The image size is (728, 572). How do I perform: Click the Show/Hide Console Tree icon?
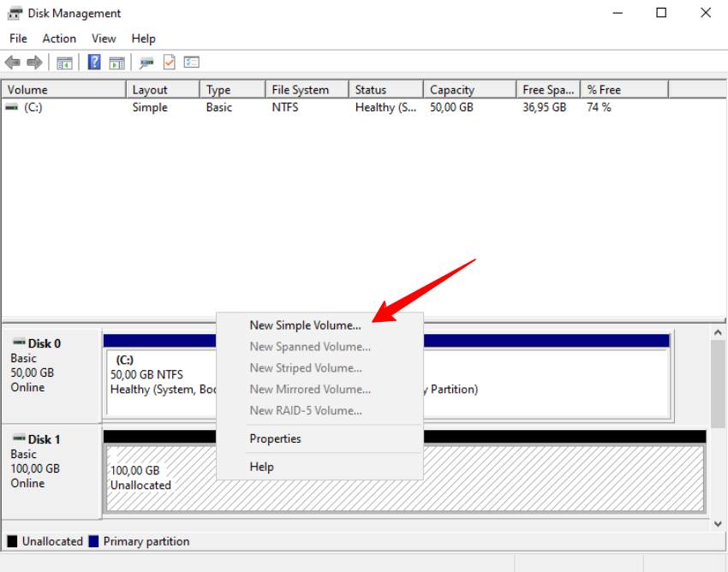[x=64, y=63]
